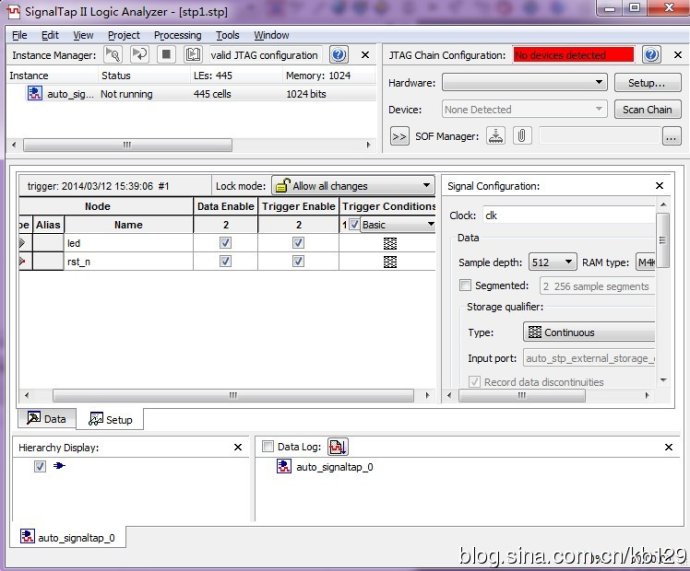Click the led trigger condition pattern icon
This screenshot has width=690, height=571.
390,243
